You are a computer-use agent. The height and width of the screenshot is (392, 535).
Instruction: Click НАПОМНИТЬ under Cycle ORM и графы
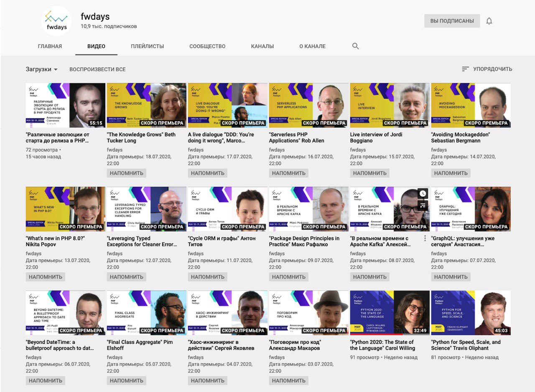208,277
